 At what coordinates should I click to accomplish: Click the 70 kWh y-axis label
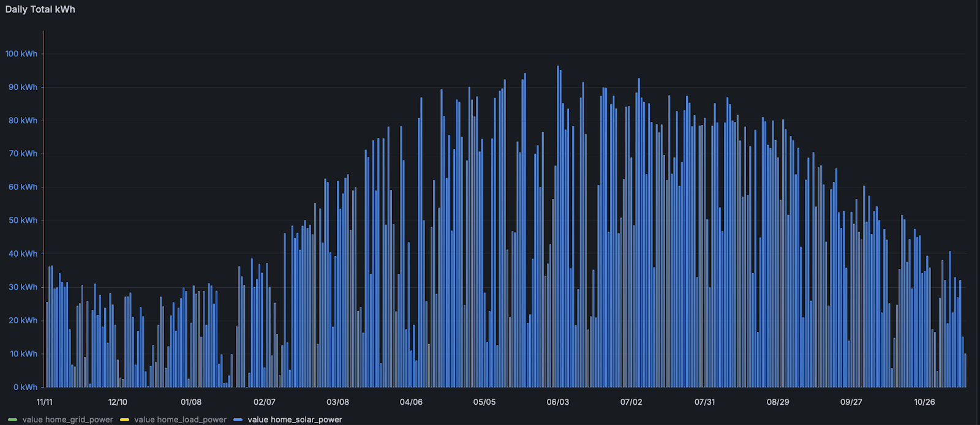click(23, 154)
